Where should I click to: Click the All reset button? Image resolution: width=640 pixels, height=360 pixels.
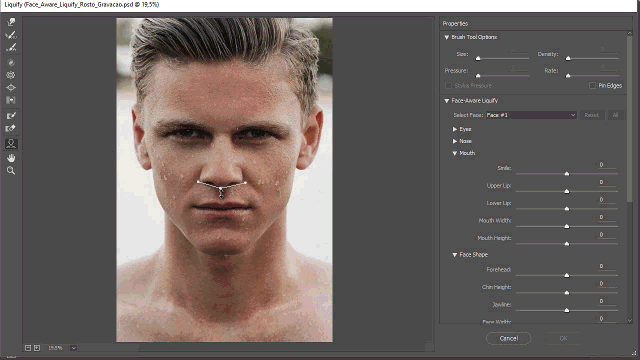[615, 115]
